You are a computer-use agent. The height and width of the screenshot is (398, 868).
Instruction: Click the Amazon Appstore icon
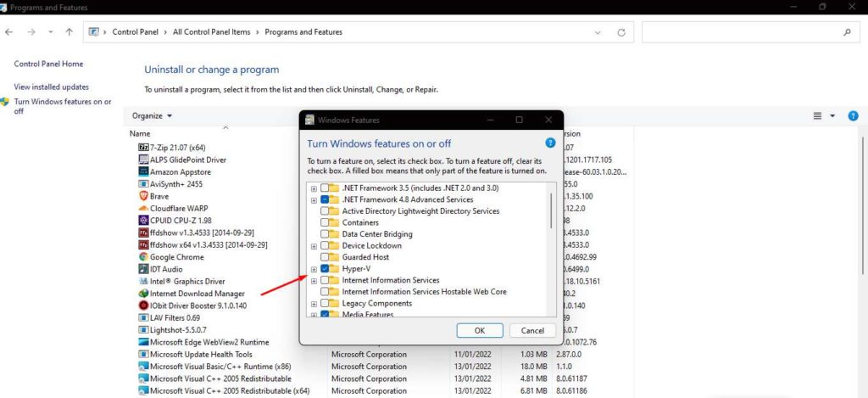[x=143, y=171]
